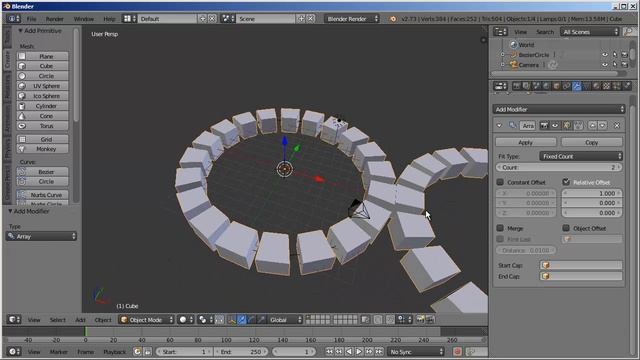The height and width of the screenshot is (360, 640).
Task: Collapse the Array modifier panel arrow
Action: (500, 126)
